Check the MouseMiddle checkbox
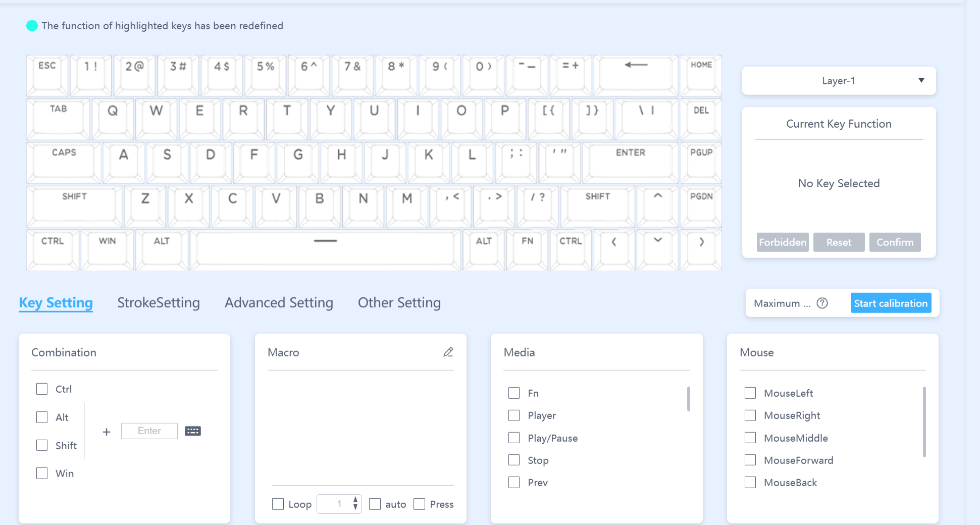The height and width of the screenshot is (525, 980). pyautogui.click(x=750, y=438)
